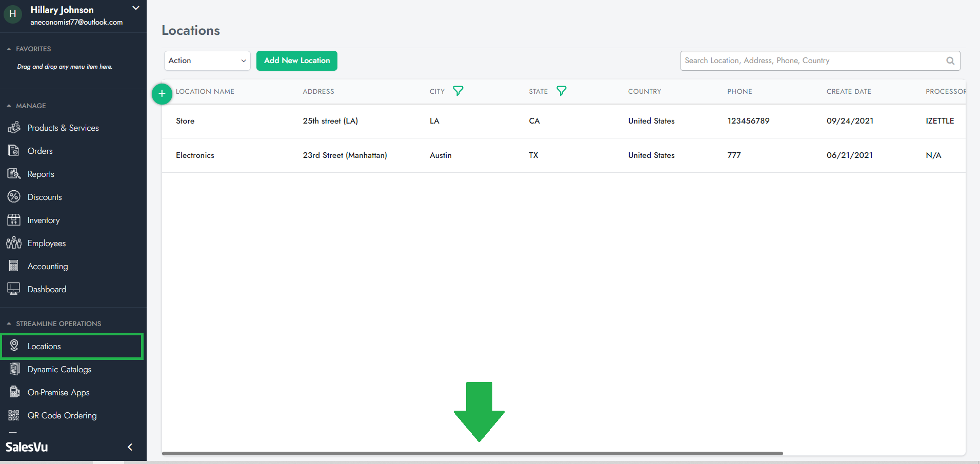Go to QR Code Ordering
Image resolution: width=980 pixels, height=464 pixels.
click(x=62, y=415)
